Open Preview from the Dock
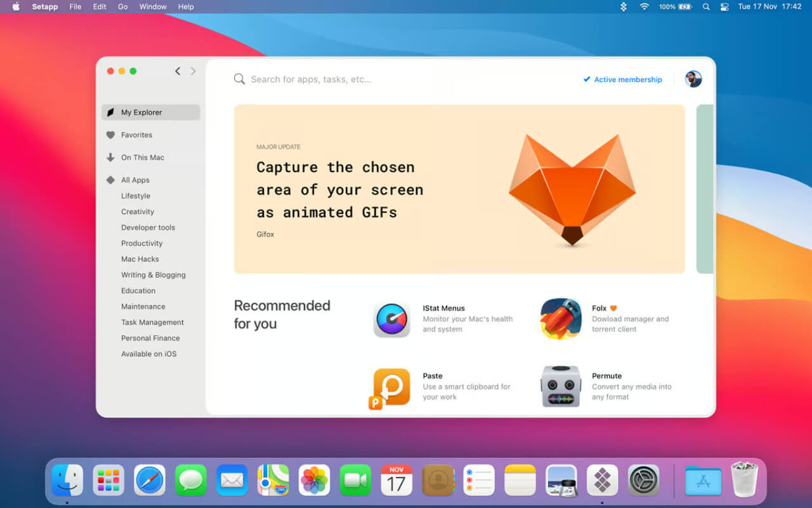This screenshot has height=508, width=812. [x=561, y=480]
